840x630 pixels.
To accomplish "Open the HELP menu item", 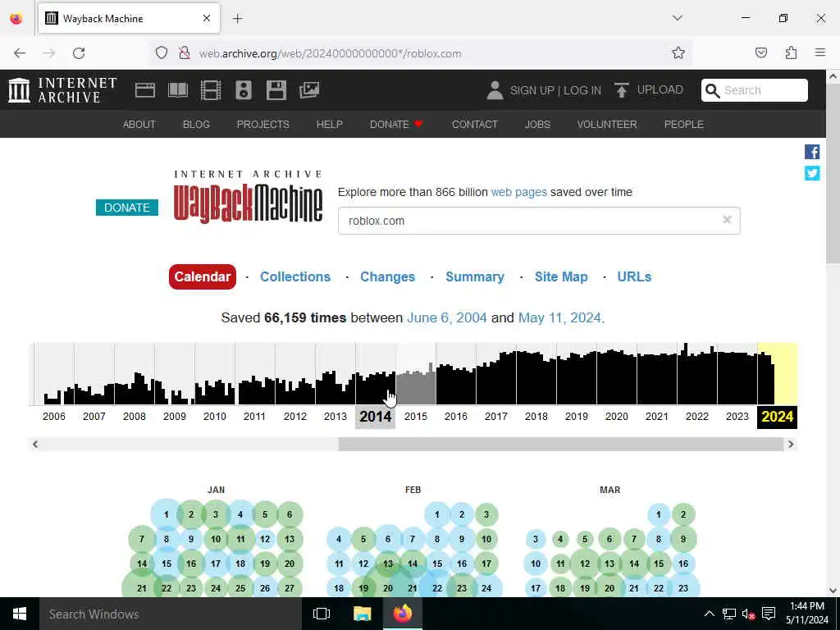I will point(330,125).
